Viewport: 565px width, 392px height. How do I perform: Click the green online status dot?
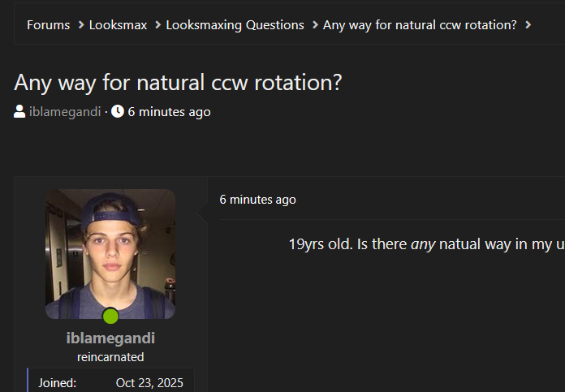pyautogui.click(x=110, y=316)
